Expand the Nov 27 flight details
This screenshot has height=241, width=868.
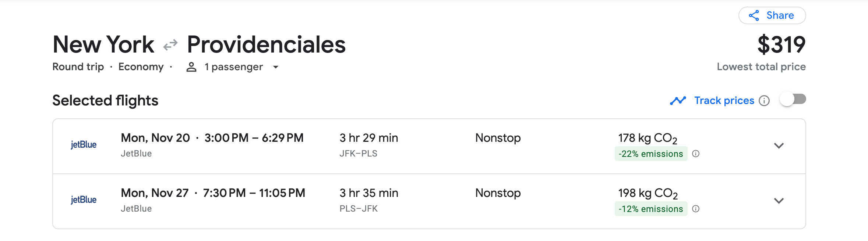coord(779,201)
